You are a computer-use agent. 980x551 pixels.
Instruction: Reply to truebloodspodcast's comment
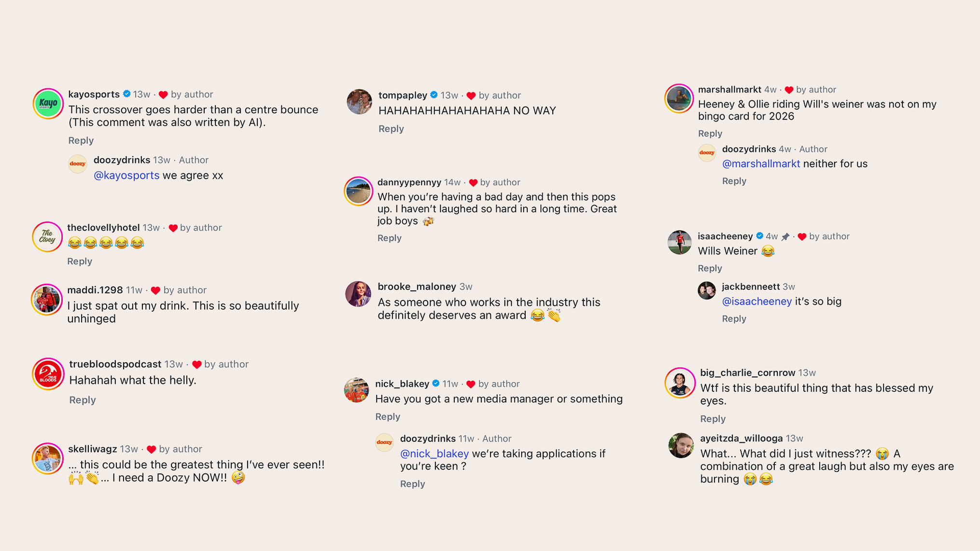tap(83, 400)
